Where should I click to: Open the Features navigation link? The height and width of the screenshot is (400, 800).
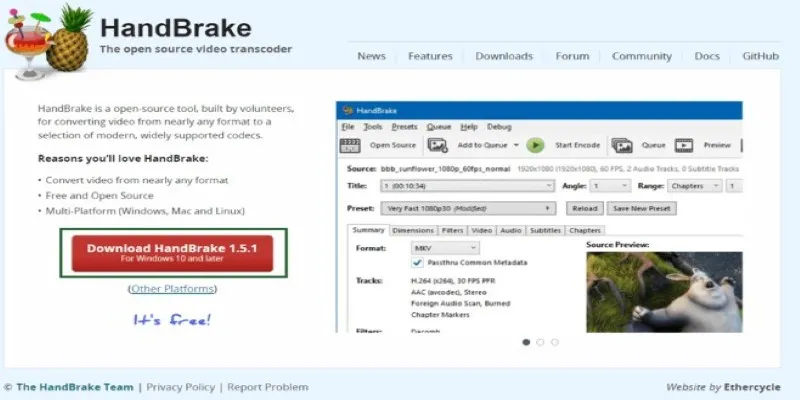point(430,56)
